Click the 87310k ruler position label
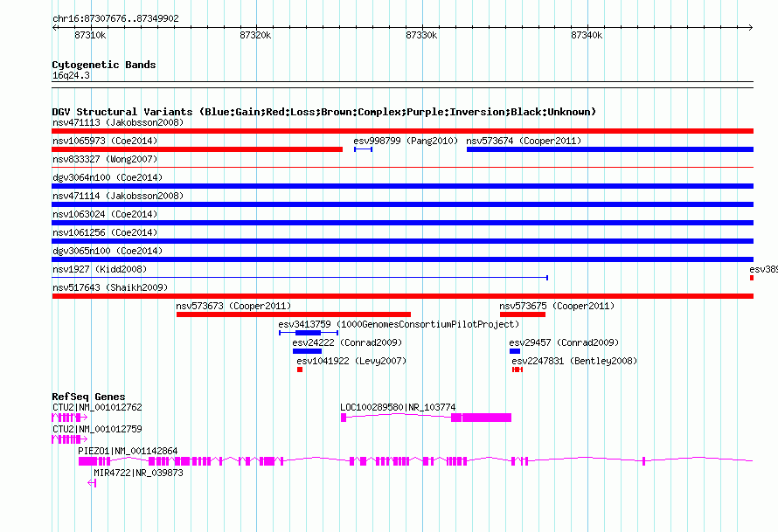This screenshot has width=778, height=532. (90, 35)
